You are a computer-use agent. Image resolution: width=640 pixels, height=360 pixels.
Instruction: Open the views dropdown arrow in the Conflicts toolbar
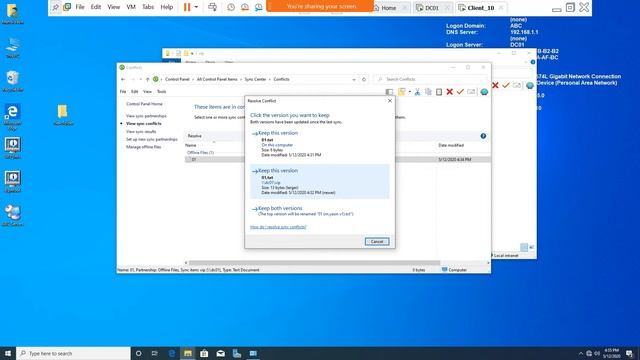pyautogui.click(x=410, y=92)
